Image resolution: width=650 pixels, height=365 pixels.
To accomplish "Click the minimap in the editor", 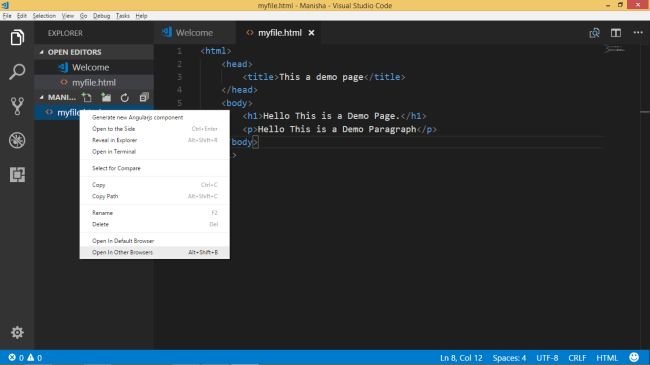I will coord(614,49).
